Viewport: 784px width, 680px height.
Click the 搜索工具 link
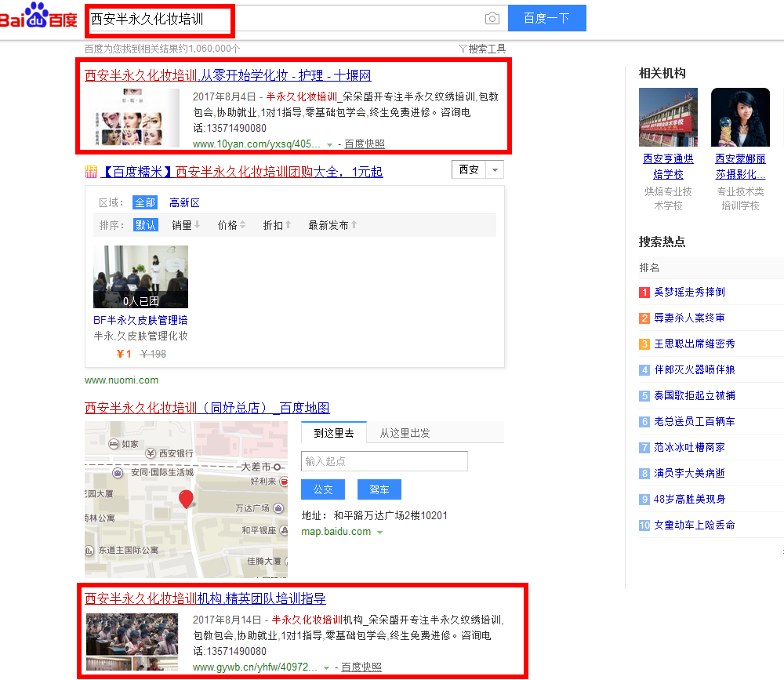pyautogui.click(x=487, y=49)
